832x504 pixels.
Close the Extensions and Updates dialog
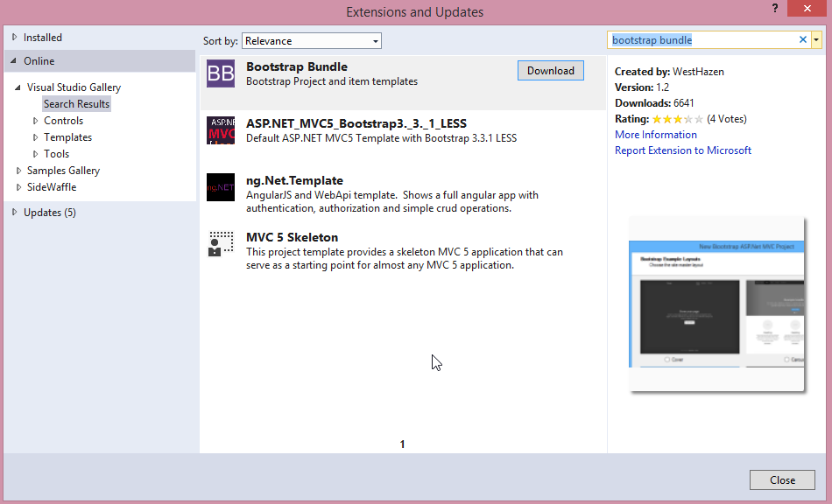click(x=782, y=480)
